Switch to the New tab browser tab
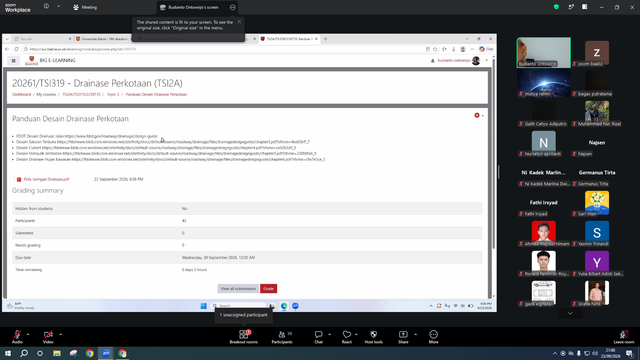Image resolution: width=640 pixels, height=360 pixels. [x=41, y=39]
